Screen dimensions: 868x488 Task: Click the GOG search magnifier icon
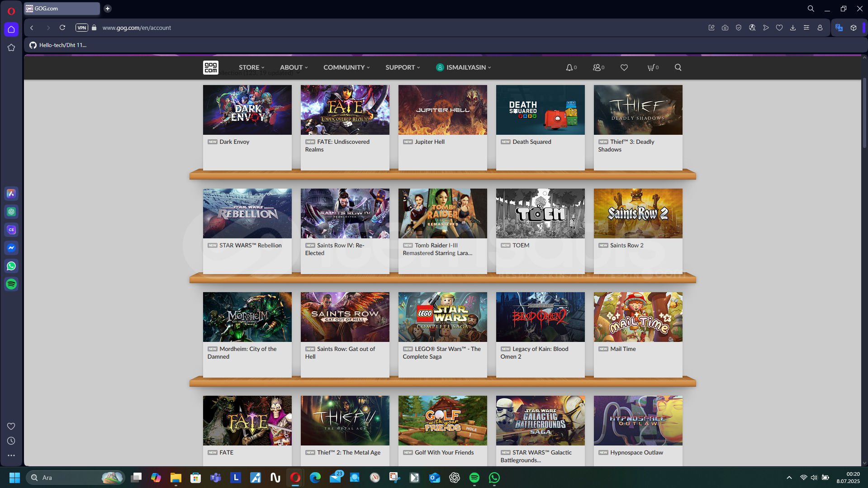click(678, 67)
